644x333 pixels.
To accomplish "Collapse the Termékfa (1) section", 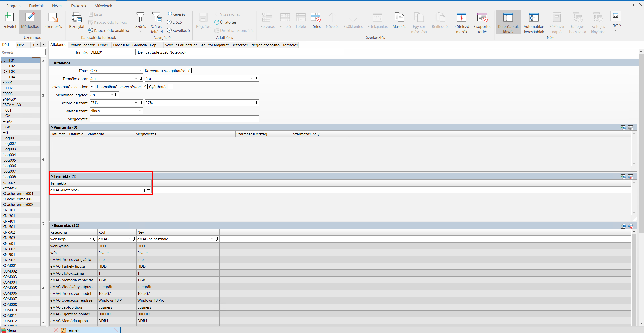I will coord(52,176).
